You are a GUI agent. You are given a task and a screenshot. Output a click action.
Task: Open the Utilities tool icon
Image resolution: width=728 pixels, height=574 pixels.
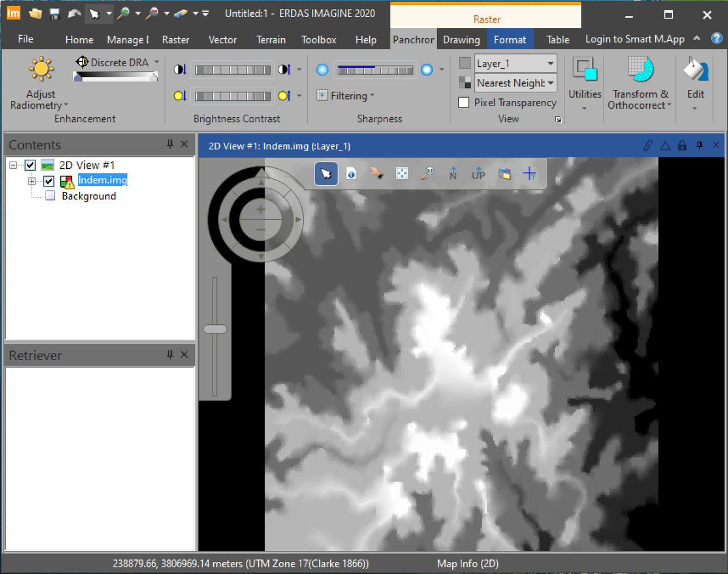tap(585, 72)
